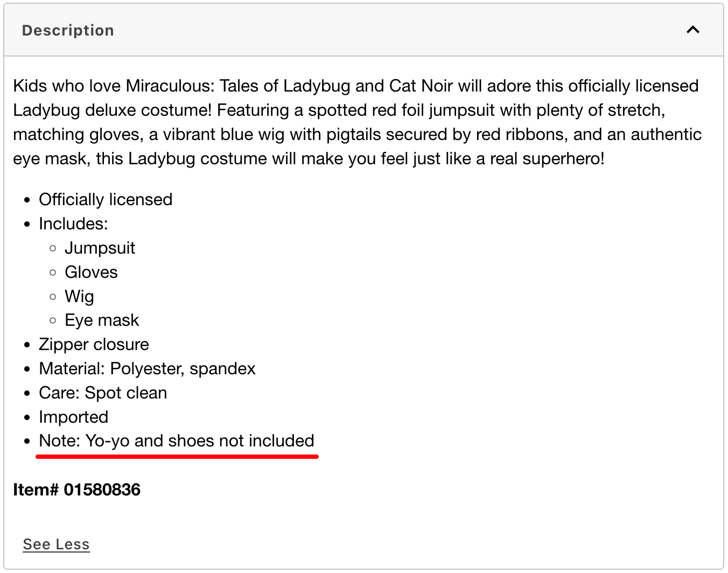Image resolution: width=728 pixels, height=573 pixels.
Task: Click the Zipper closure bullet item
Action: pyautogui.click(x=94, y=344)
